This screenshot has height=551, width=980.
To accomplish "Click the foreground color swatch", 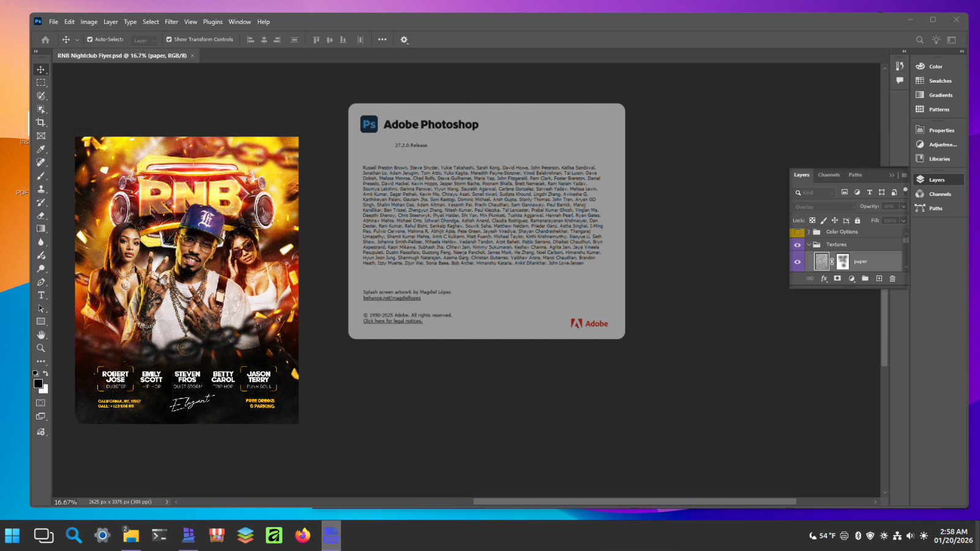I will coord(38,383).
